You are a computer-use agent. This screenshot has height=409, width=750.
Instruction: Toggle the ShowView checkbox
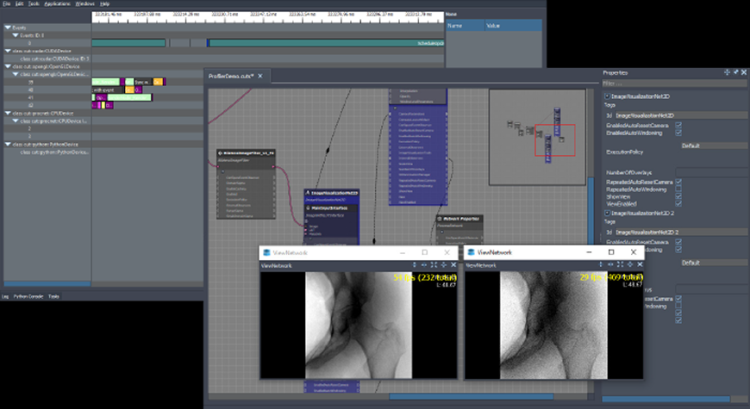pos(678,197)
